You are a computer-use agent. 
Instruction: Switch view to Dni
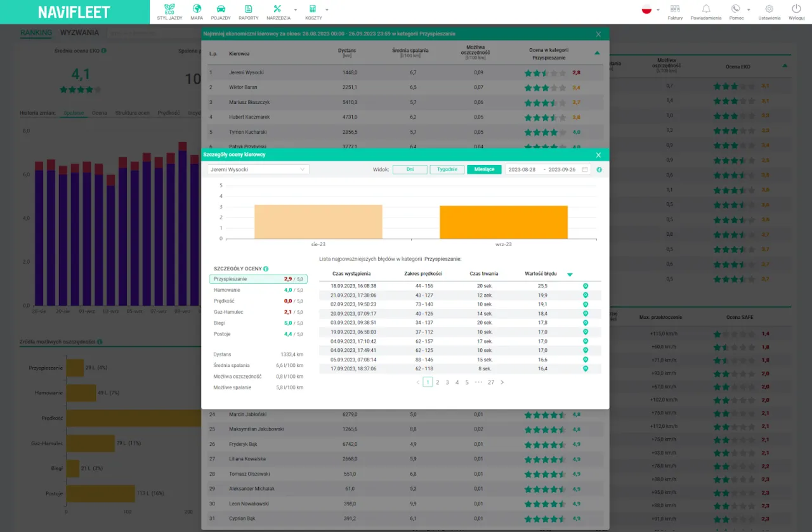tap(410, 170)
